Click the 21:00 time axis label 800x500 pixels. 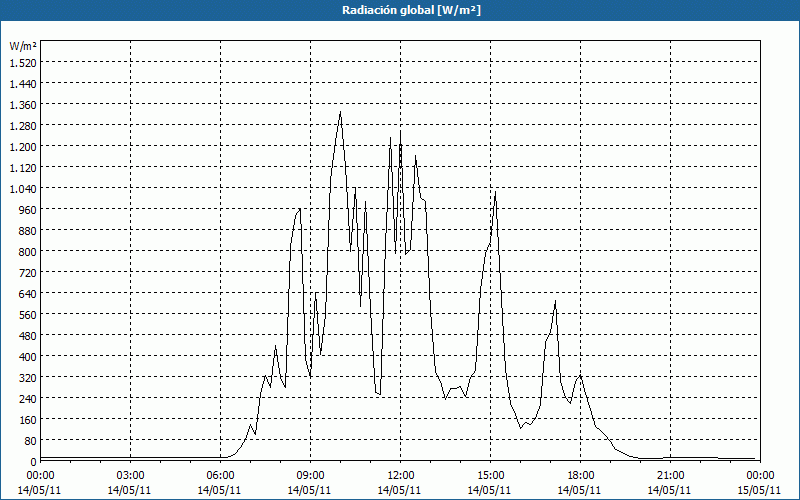[670, 476]
